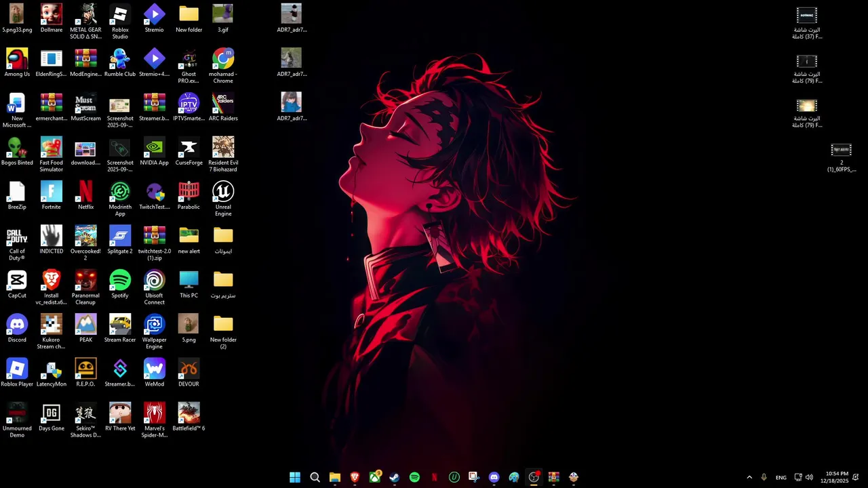The image size is (868, 488).
Task: Open the Stream Racer shortcut
Action: tap(120, 328)
